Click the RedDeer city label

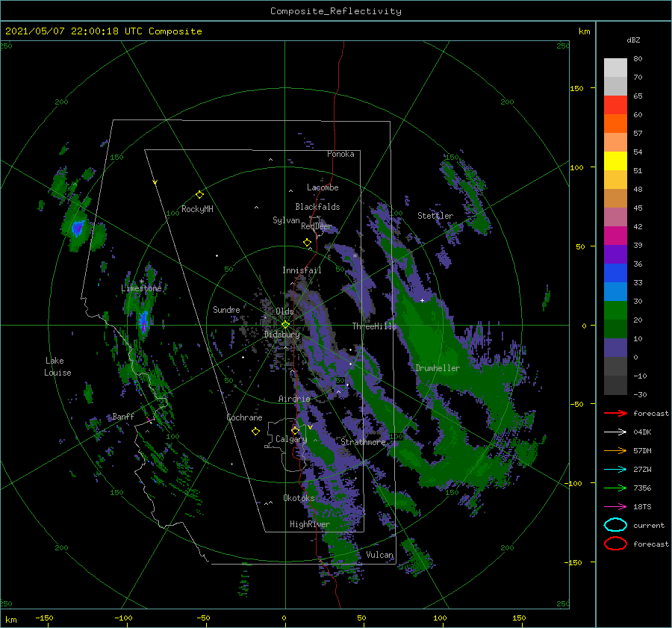point(317,226)
